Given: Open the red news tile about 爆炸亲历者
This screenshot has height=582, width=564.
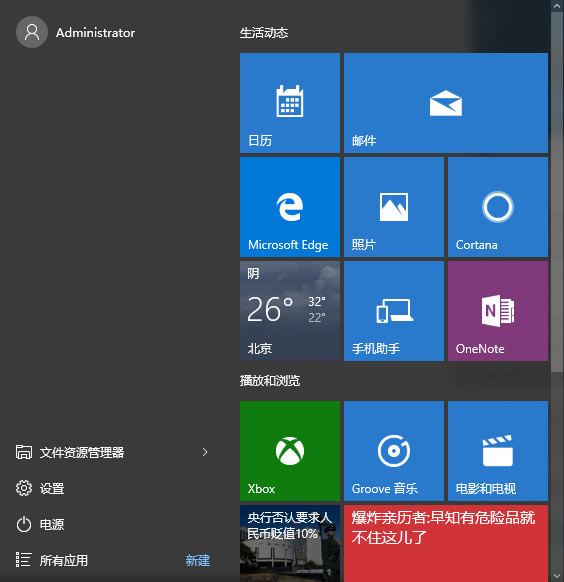Looking at the screenshot, I should click(446, 543).
